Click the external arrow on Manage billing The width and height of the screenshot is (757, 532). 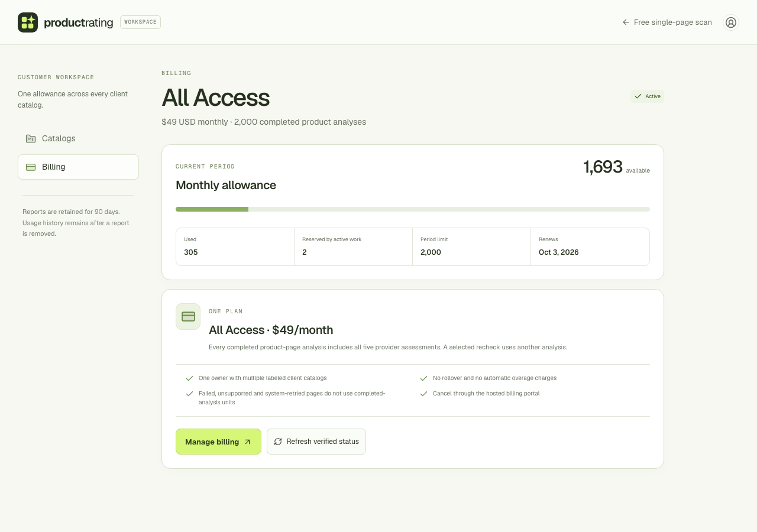tap(248, 442)
